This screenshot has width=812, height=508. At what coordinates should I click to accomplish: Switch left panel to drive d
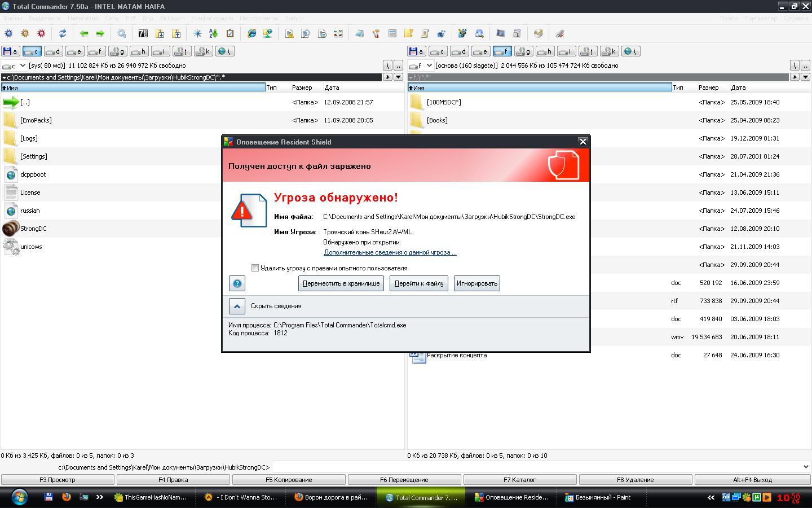(54, 51)
